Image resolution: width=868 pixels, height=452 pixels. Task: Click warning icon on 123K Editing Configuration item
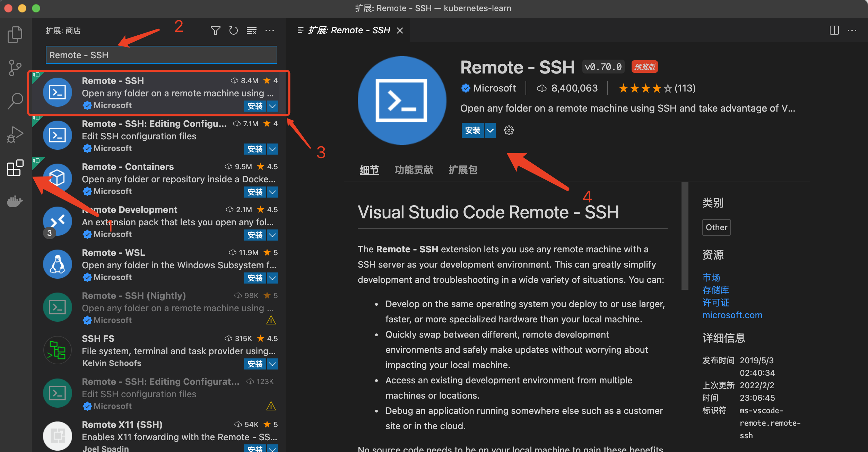[x=271, y=406]
